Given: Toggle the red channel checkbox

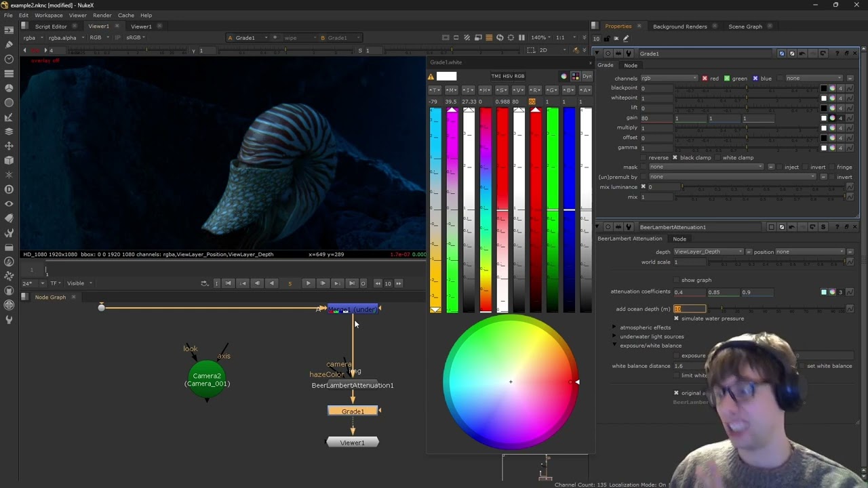Looking at the screenshot, I should 705,79.
